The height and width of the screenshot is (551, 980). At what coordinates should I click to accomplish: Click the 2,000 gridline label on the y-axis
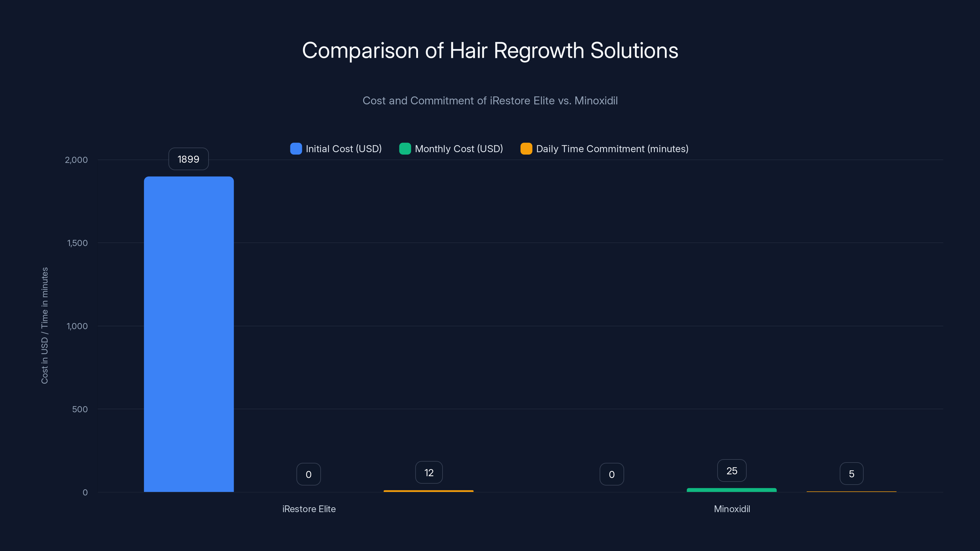click(76, 160)
